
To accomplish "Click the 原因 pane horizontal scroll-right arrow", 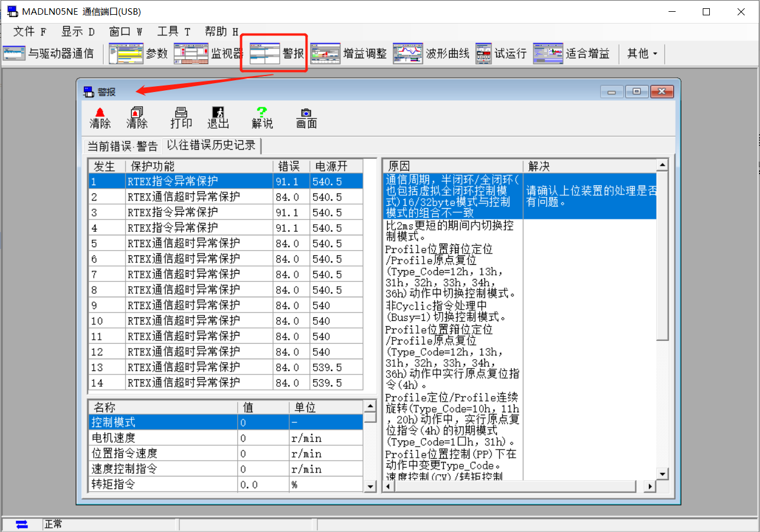I will pos(650,487).
